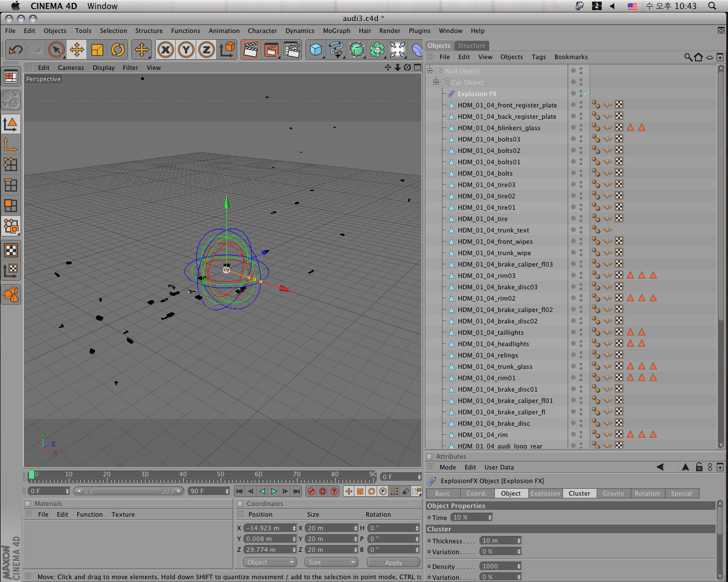Open the HyperNURBS generator icon
Image resolution: width=728 pixels, height=582 pixels.
[x=357, y=50]
